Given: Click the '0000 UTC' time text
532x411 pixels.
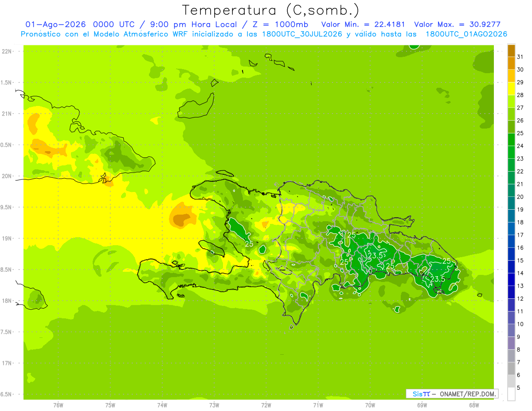Looking at the screenshot, I should click(115, 24).
